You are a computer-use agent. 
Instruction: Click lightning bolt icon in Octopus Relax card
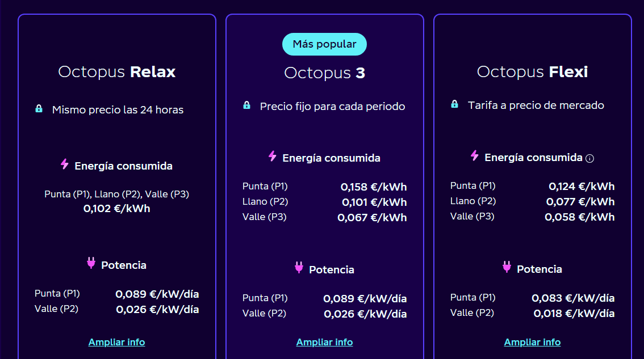pyautogui.click(x=65, y=164)
